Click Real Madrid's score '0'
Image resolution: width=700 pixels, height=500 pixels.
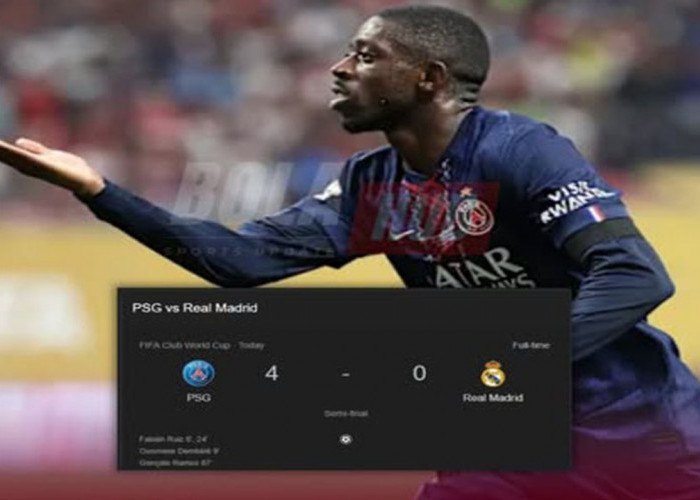[x=419, y=373]
